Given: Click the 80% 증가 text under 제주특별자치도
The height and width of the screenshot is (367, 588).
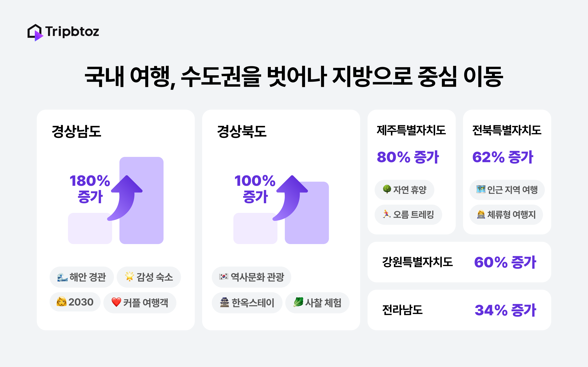Looking at the screenshot, I should (408, 157).
